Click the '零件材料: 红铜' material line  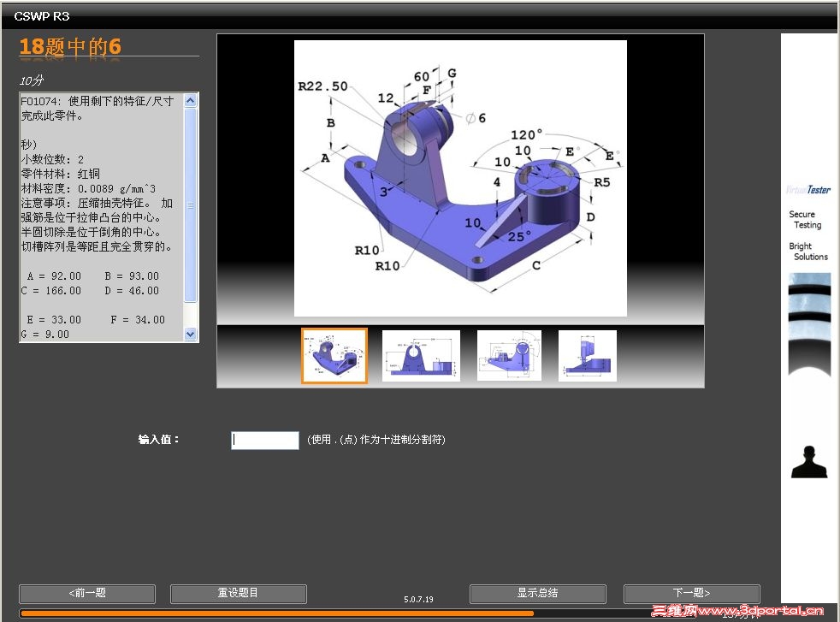point(61,175)
